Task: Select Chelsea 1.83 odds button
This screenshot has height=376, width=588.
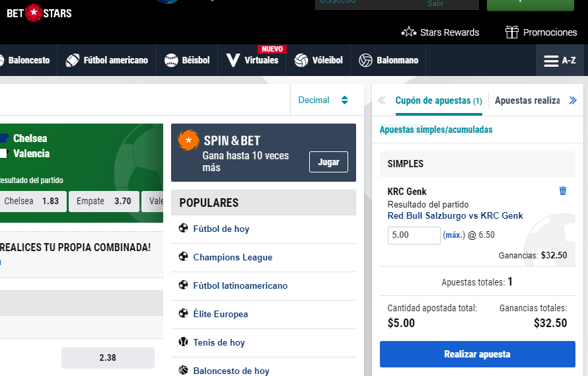Action: [32, 202]
